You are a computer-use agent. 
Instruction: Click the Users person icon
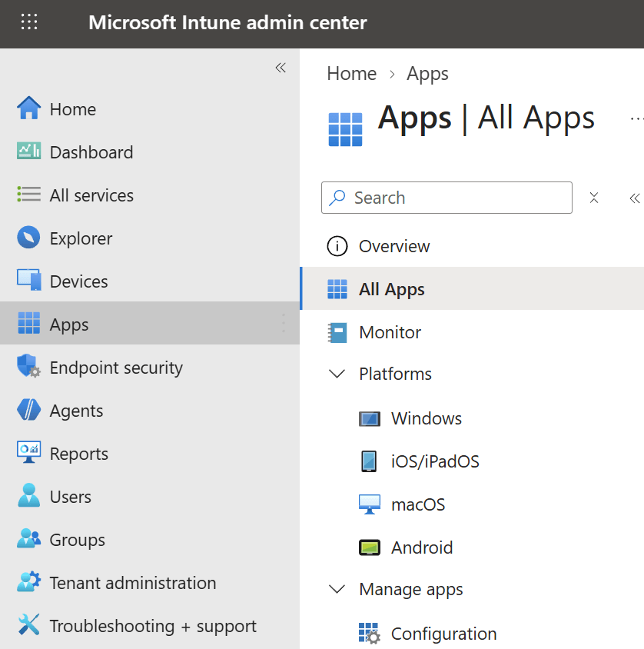pyautogui.click(x=28, y=495)
